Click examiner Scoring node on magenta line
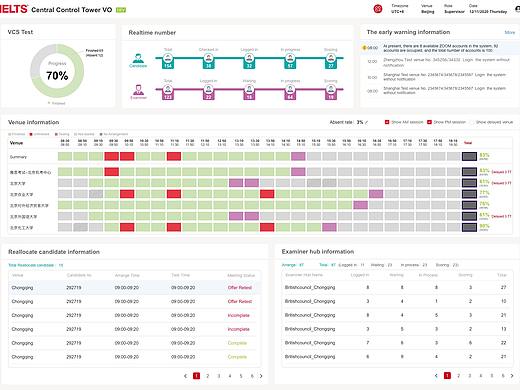The height and width of the screenshot is (390, 520). 331,92
